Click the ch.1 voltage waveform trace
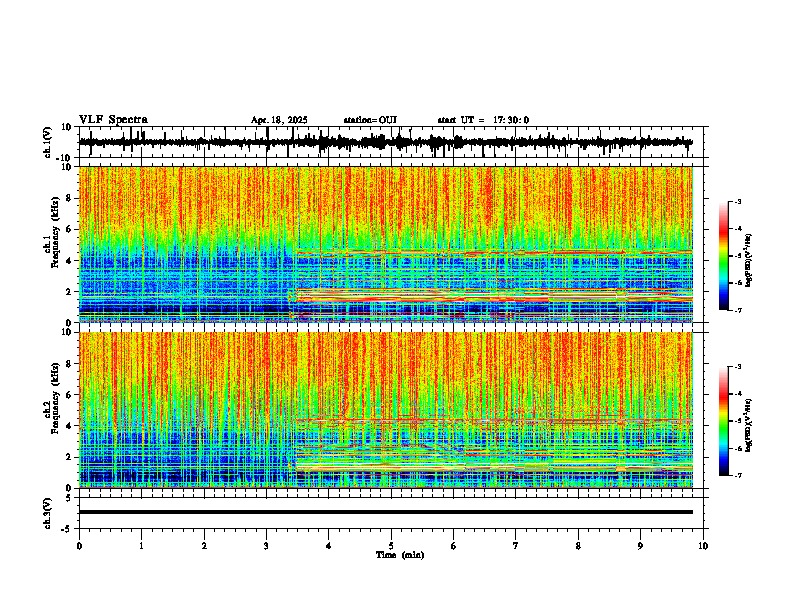Viewport: 792px width, 612px height. point(385,142)
